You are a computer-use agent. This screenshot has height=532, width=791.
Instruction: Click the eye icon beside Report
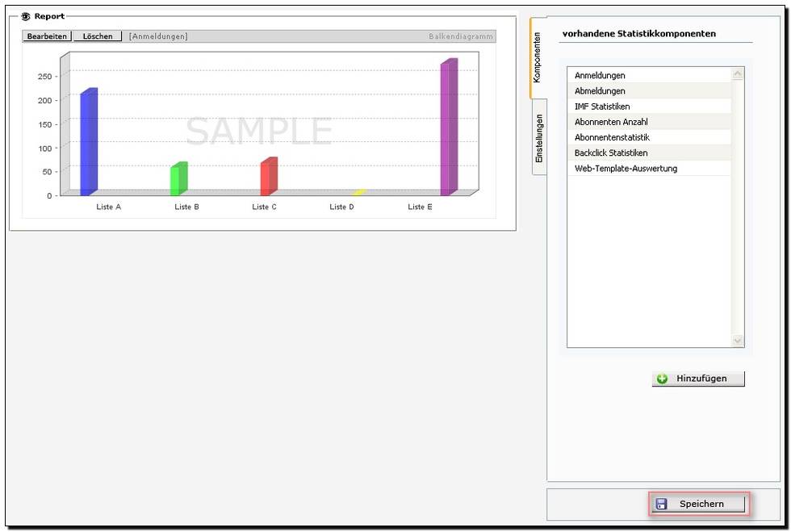pos(26,17)
